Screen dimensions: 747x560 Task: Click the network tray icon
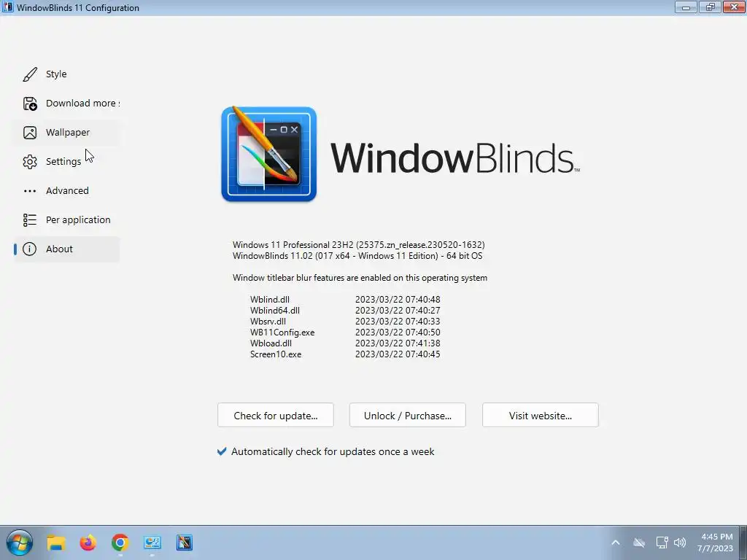pyautogui.click(x=662, y=542)
